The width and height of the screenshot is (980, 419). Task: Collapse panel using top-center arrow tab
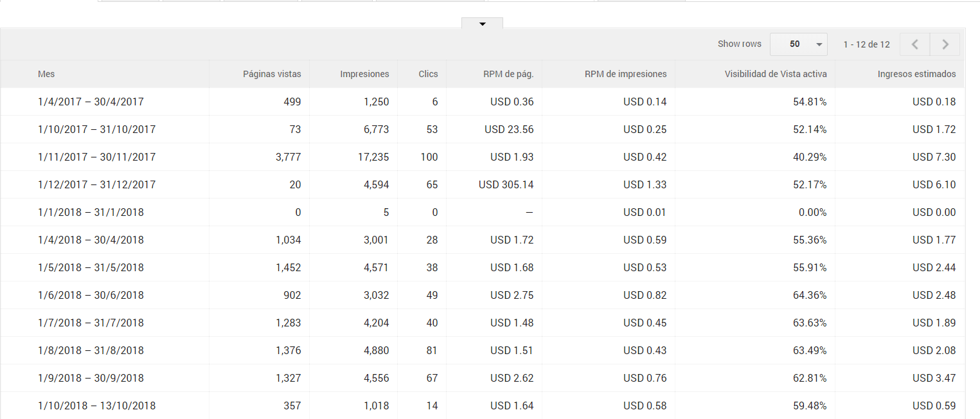tap(482, 24)
